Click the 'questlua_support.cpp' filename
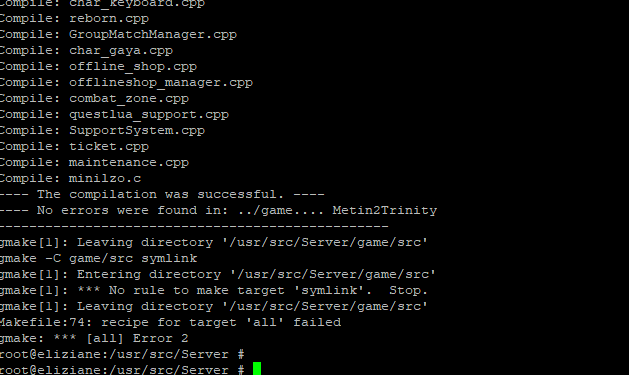 [149, 115]
